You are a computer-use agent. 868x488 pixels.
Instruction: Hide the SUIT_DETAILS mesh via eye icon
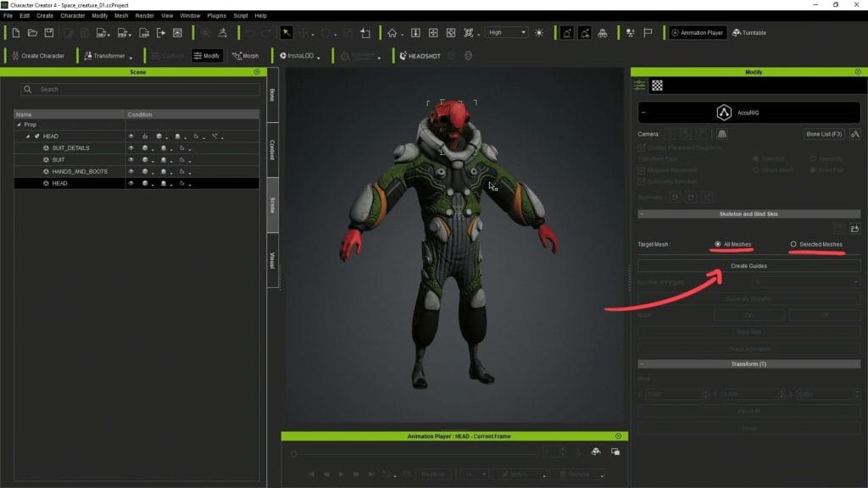coord(131,148)
